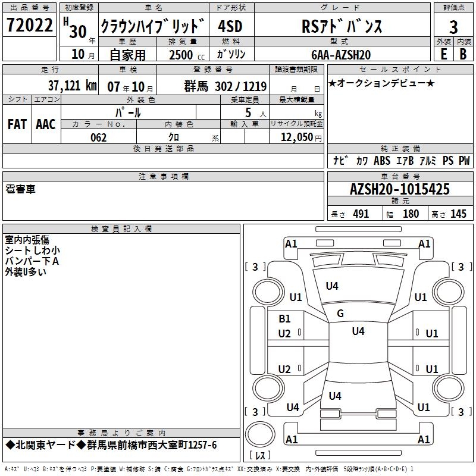Screen dimensions: 476x476
Task: Click the equipment item "PS"
Action: click(x=448, y=161)
